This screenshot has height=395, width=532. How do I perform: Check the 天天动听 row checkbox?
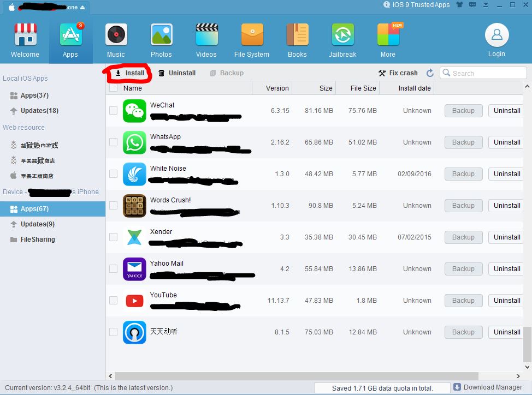point(113,332)
